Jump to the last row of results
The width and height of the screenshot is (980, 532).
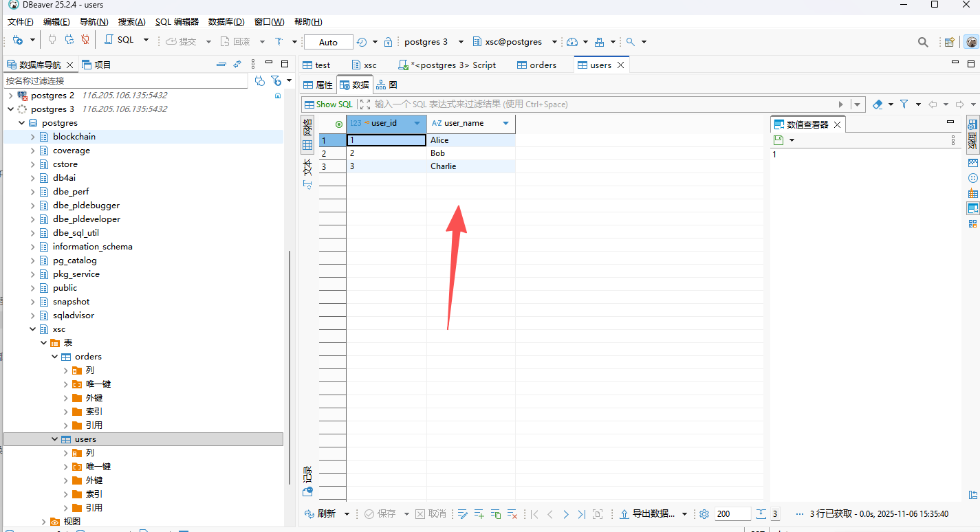(x=582, y=514)
